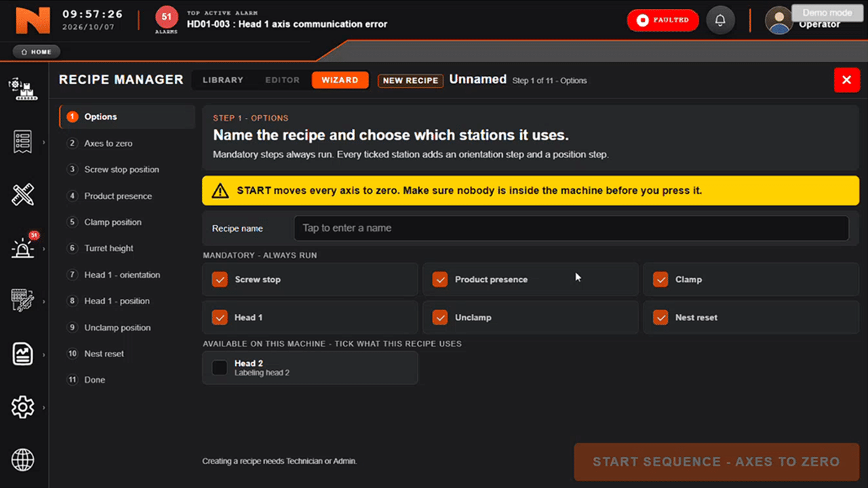Tick the Head 2 labeling head checkbox
868x488 pixels.
pos(220,367)
